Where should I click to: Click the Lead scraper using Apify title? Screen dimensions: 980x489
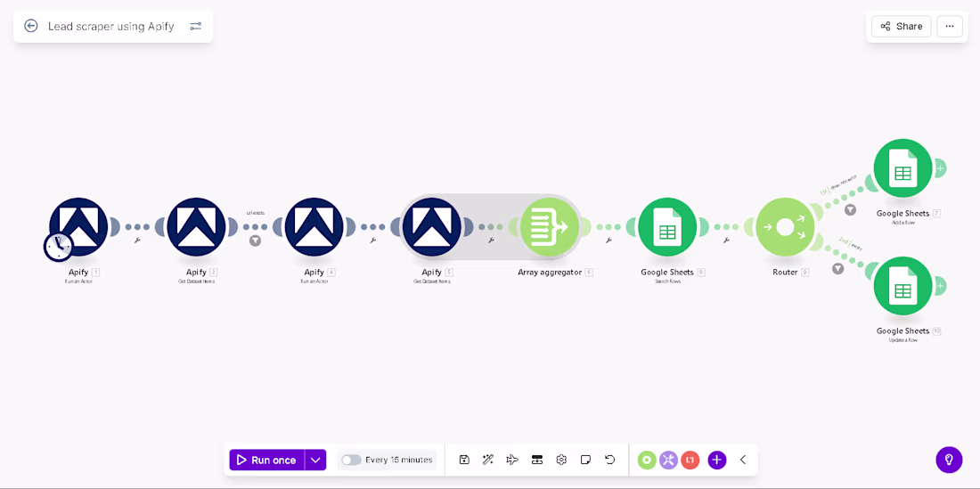coord(111,26)
